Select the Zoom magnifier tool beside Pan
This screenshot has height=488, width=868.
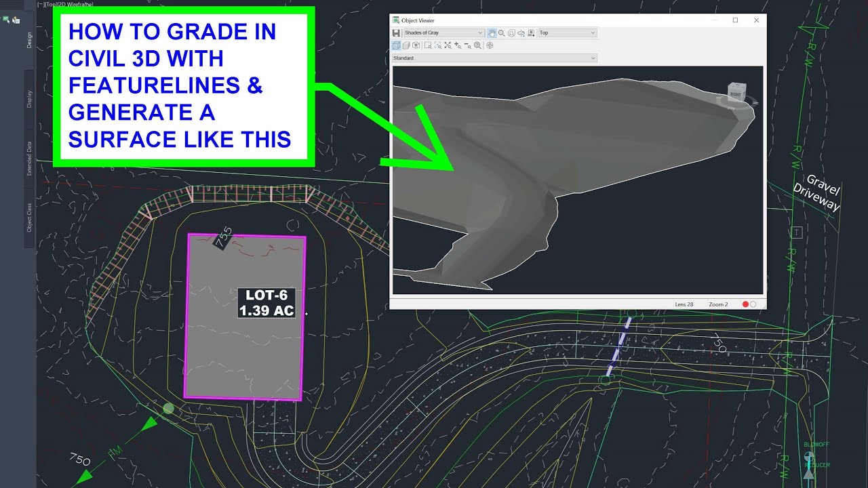click(501, 33)
